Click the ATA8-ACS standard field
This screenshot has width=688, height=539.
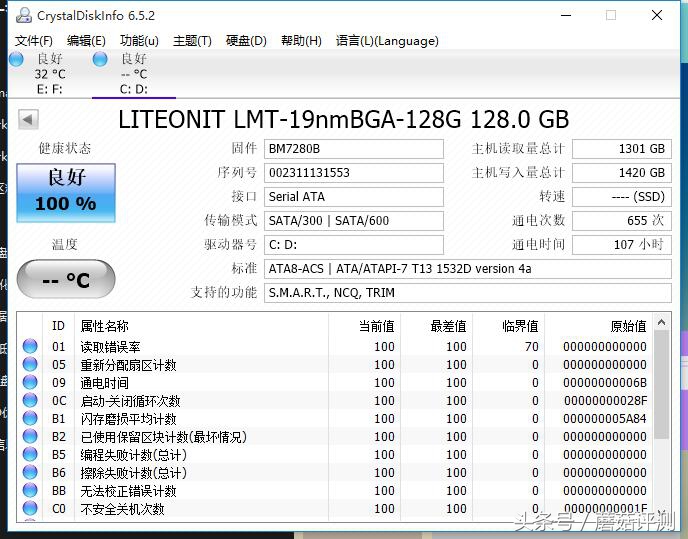point(468,269)
